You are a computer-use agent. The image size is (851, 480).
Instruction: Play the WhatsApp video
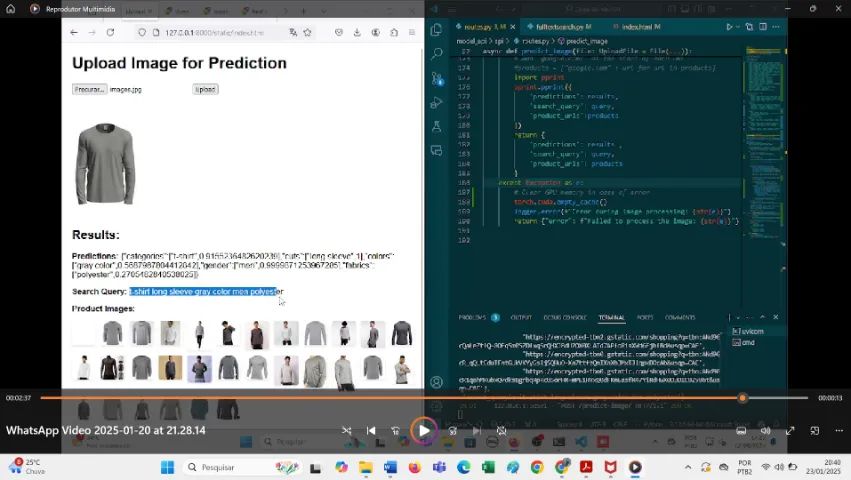click(x=424, y=431)
